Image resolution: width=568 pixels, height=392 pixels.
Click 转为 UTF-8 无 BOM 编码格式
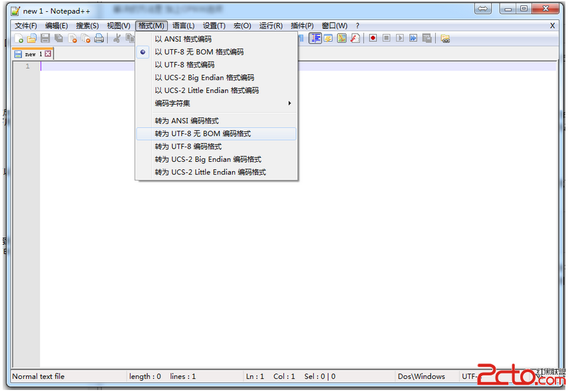click(x=216, y=134)
